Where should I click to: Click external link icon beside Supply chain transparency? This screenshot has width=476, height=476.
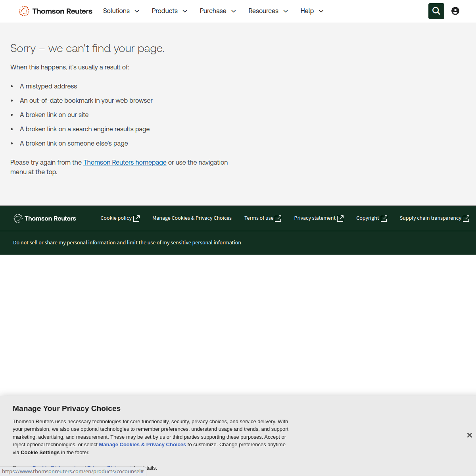tap(466, 218)
